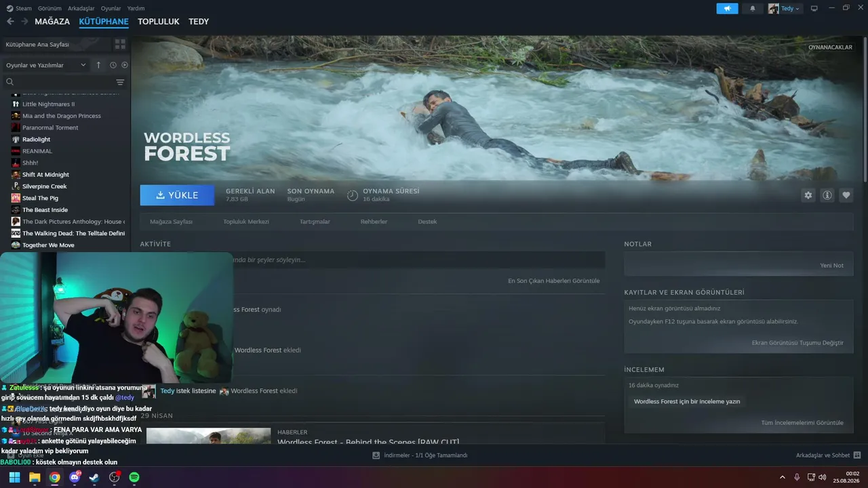Go to the MAĞAZA tab
Viewport: 868px width, 488px height.
tap(52, 22)
